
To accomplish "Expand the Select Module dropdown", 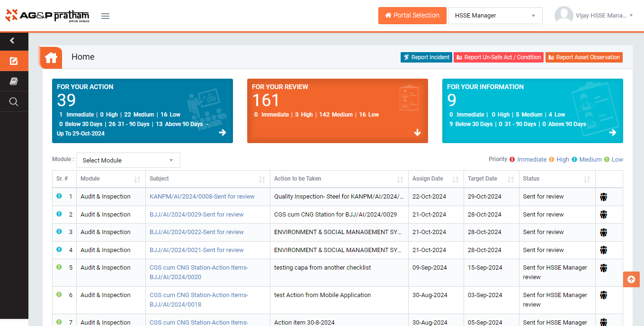I will [128, 160].
